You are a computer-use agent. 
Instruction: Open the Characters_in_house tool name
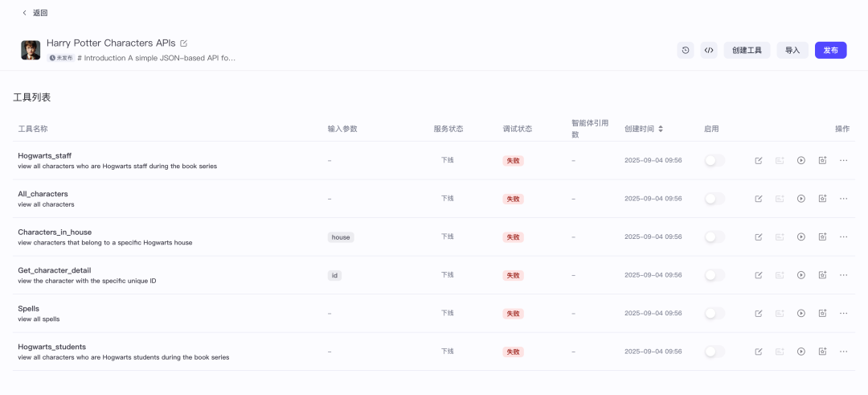tap(55, 232)
